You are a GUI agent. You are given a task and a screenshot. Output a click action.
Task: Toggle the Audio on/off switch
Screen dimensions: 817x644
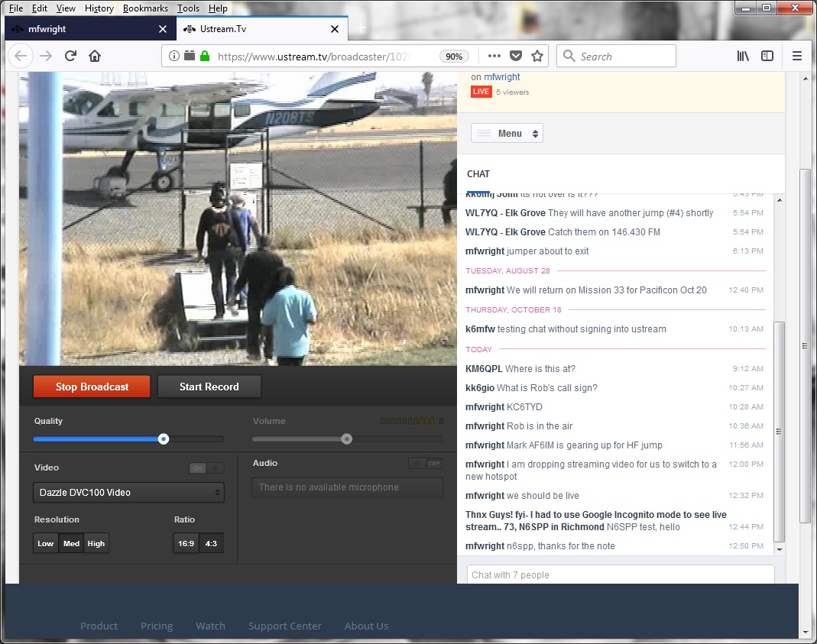pos(425,463)
